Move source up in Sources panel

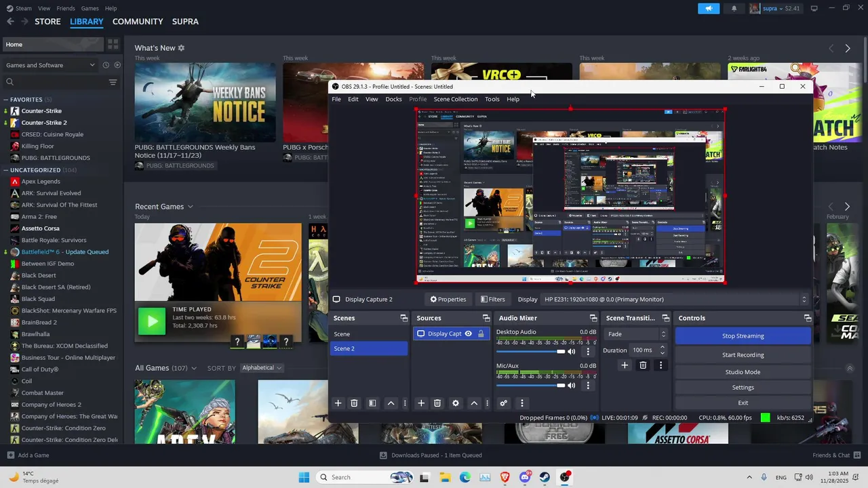474,403
